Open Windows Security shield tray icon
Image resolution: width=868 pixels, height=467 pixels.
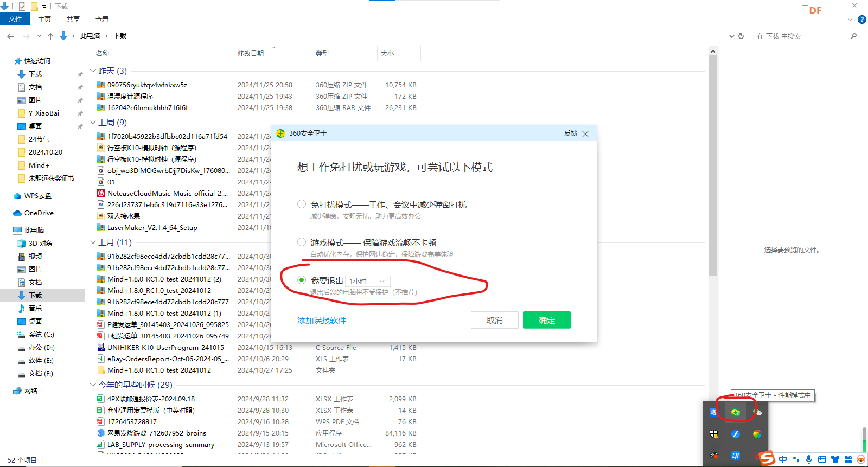[x=714, y=434]
